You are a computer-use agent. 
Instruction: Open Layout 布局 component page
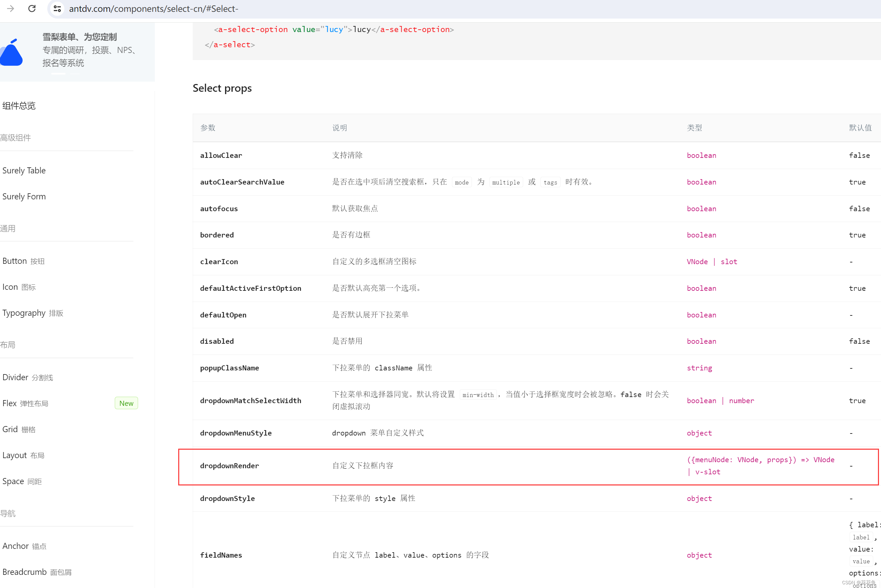[23, 456]
